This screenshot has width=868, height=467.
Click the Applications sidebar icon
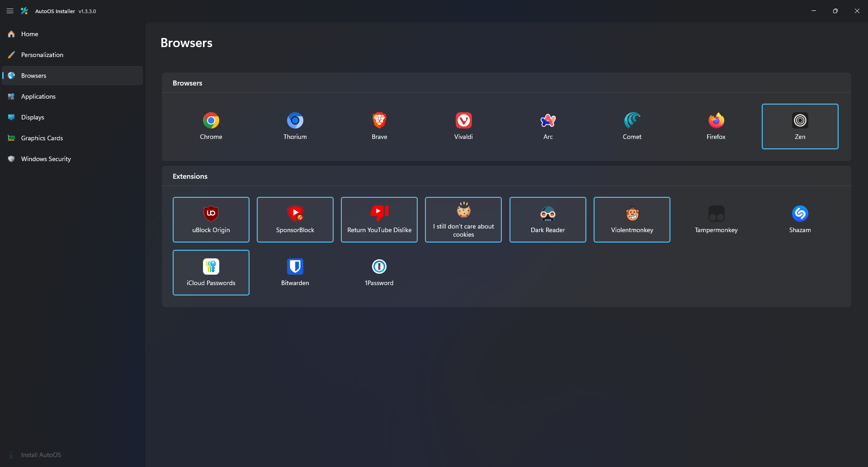pos(11,96)
